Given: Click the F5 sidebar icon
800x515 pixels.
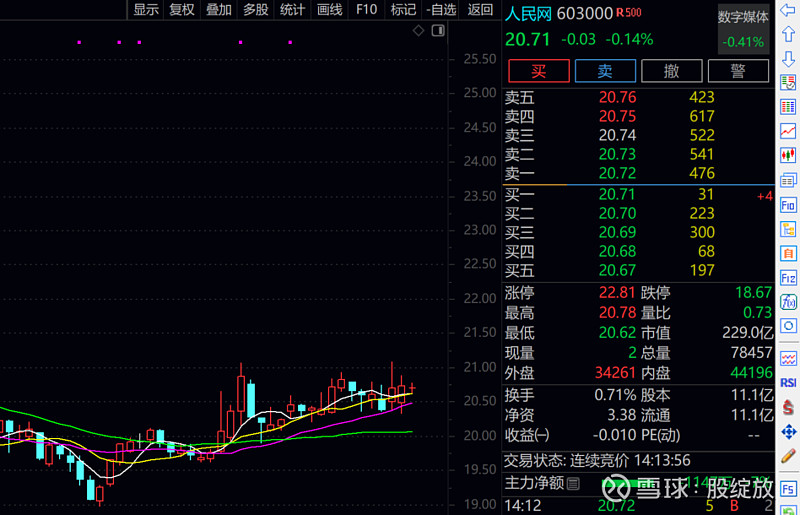Looking at the screenshot, I should tap(788, 489).
